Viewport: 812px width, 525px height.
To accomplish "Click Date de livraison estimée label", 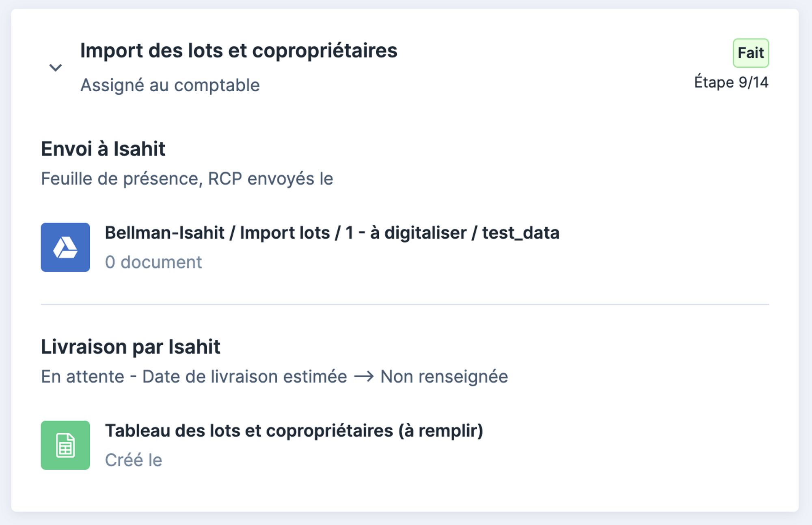I will coord(245,377).
